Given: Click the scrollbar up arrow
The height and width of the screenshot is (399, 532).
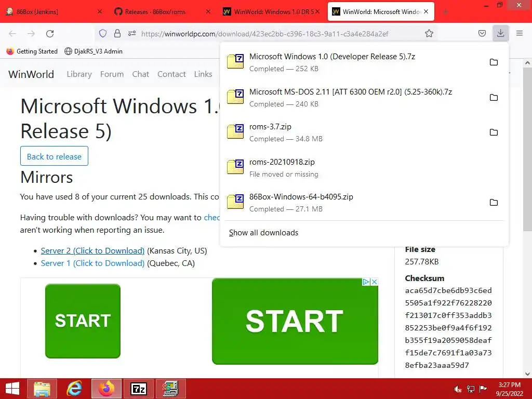Looking at the screenshot, I should point(527,63).
